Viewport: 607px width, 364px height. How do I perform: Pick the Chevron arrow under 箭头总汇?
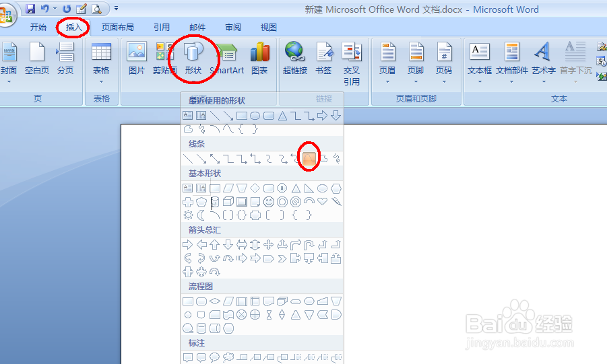(282, 258)
